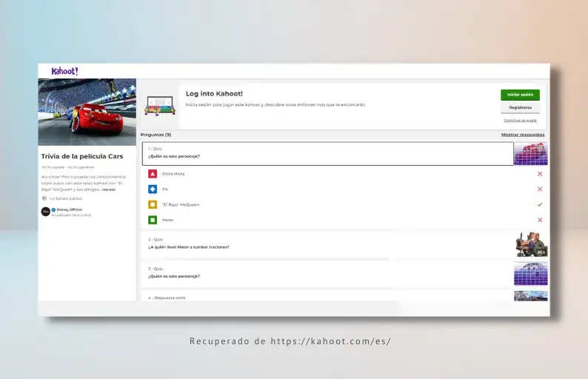Click the red X beside Mater
The width and height of the screenshot is (588, 379).
point(540,220)
